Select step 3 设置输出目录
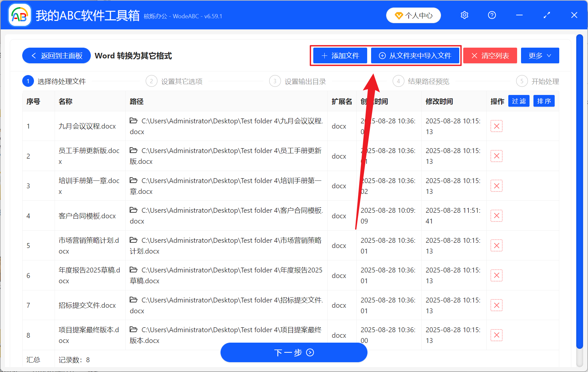 [297, 81]
